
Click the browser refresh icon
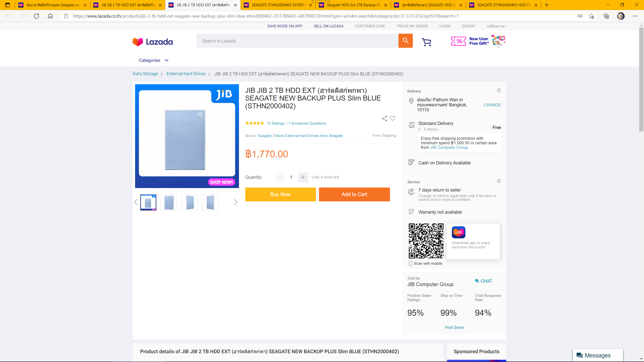(x=36, y=16)
